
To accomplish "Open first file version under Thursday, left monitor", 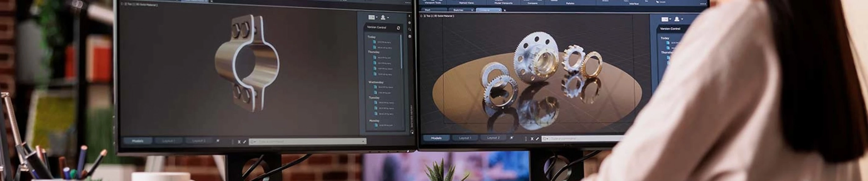I will pos(382,58).
